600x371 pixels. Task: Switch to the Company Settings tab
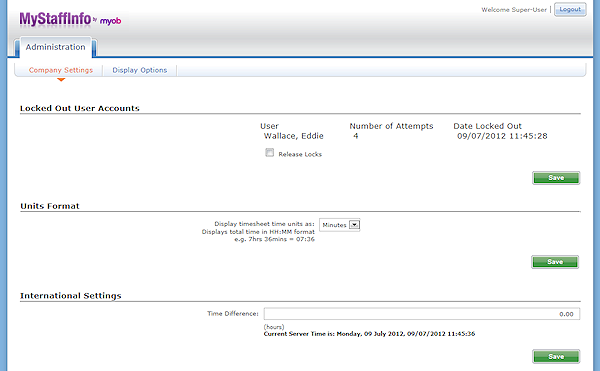[x=61, y=70]
